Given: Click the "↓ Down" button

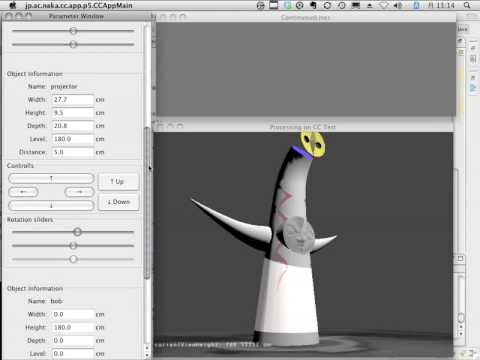Looking at the screenshot, I should [x=118, y=202].
